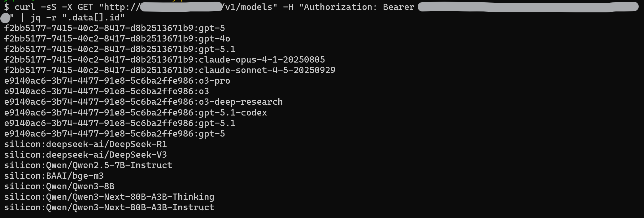
Task: Select the claude-sonnet-4-5-20250929 model line
Action: [x=170, y=70]
